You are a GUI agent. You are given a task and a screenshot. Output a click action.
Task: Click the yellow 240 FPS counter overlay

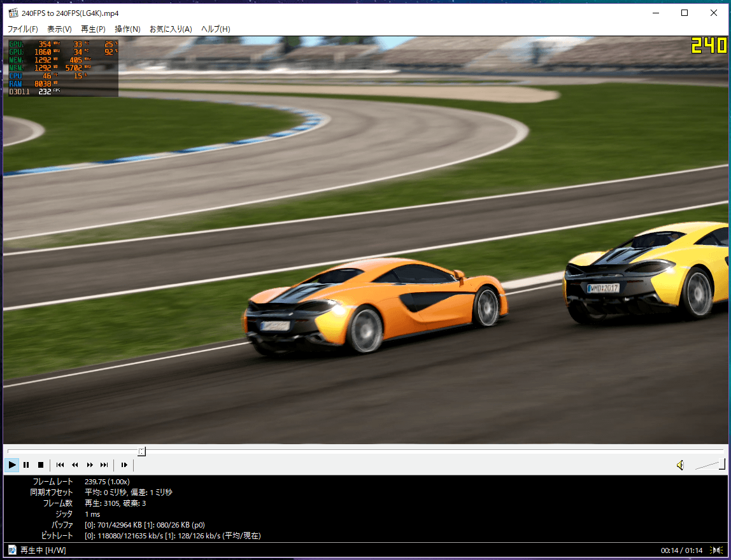click(709, 46)
